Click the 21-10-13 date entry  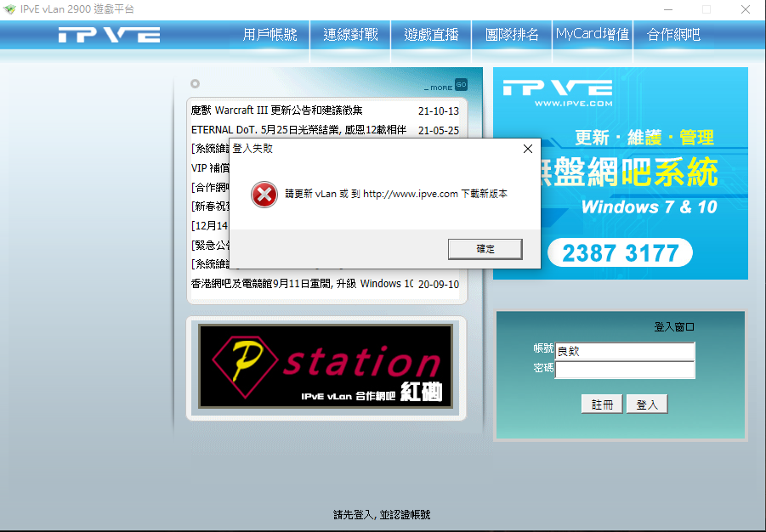click(x=439, y=111)
